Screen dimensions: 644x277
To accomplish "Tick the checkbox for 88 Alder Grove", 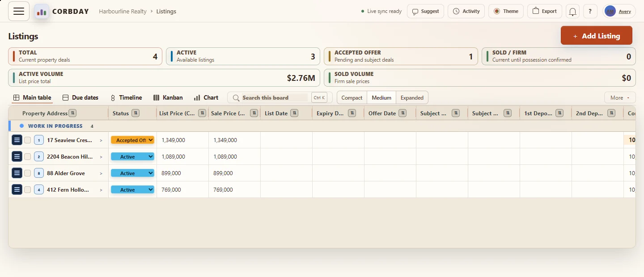I will [28, 173].
